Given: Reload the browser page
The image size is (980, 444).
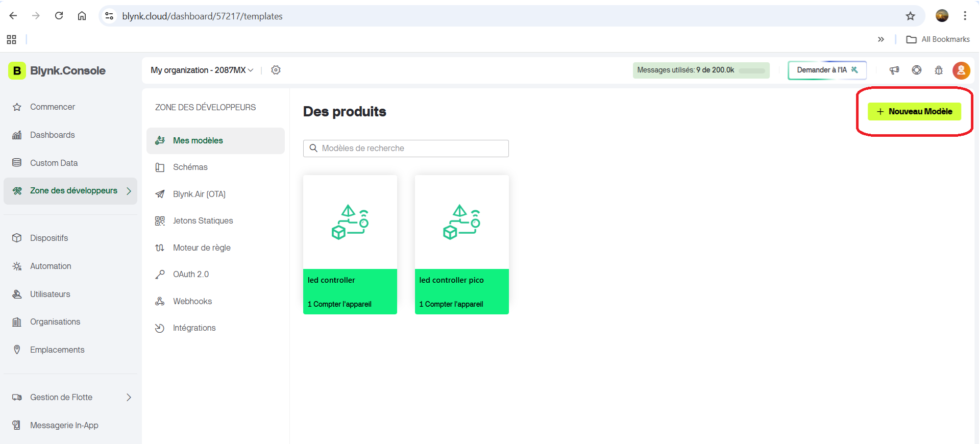Looking at the screenshot, I should click(x=59, y=16).
